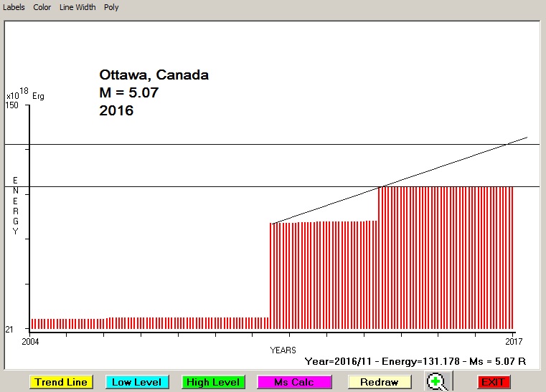Select the "Ottawa, Canada" chart title
The width and height of the screenshot is (546, 392).
tap(154, 75)
